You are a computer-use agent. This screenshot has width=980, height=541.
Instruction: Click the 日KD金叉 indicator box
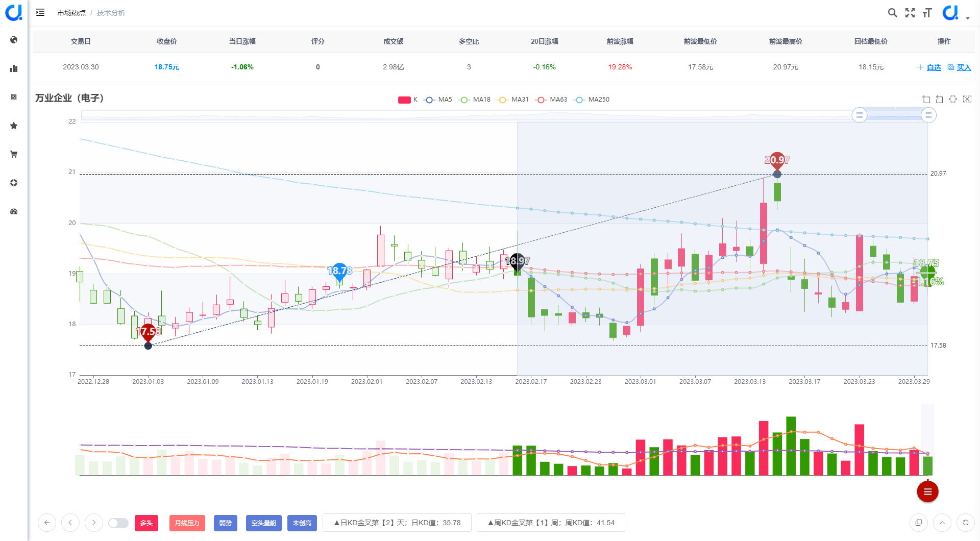[397, 523]
